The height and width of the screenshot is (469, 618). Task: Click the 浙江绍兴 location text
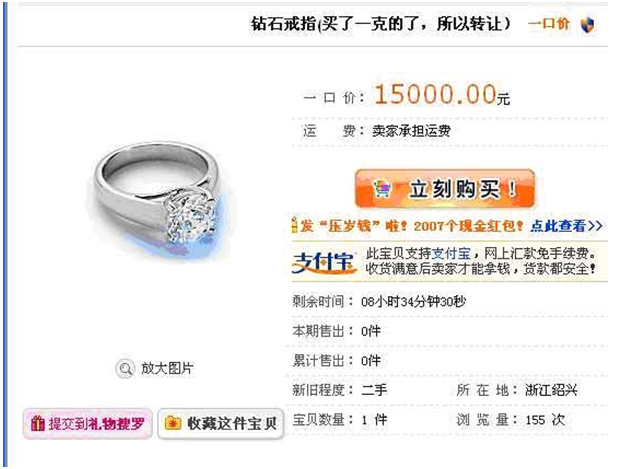[x=551, y=390]
